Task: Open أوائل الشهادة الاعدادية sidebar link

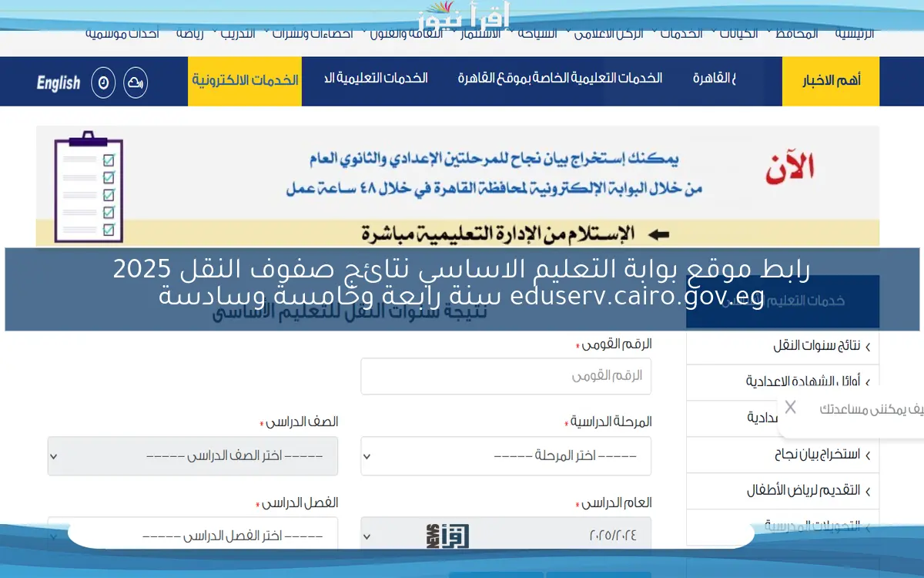Action: (802, 381)
